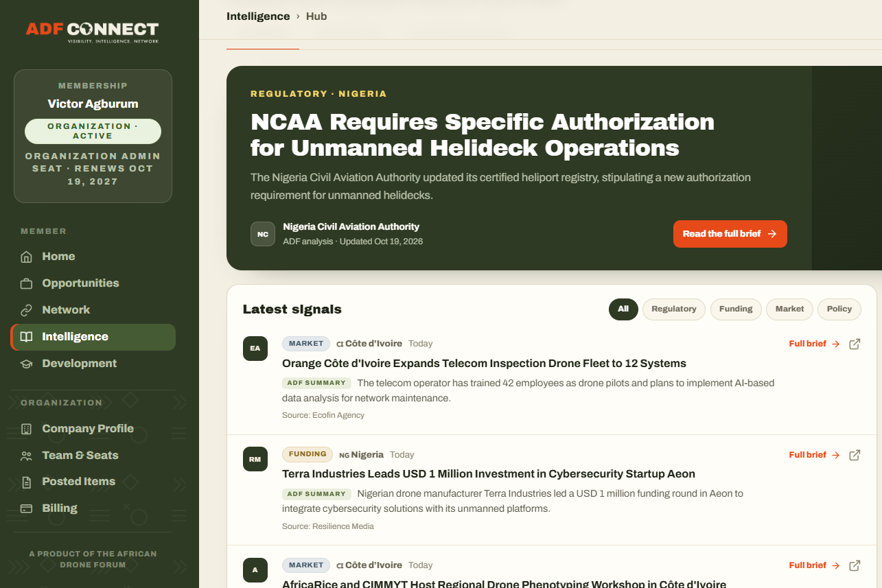Click the Posted Items document icon
The image size is (882, 588).
pyautogui.click(x=27, y=482)
